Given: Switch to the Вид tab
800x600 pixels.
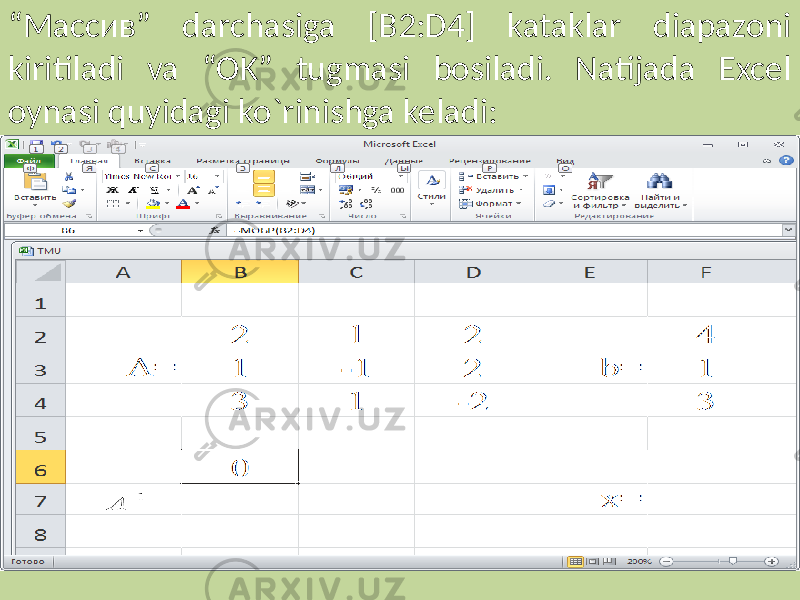Looking at the screenshot, I should coord(565,161).
